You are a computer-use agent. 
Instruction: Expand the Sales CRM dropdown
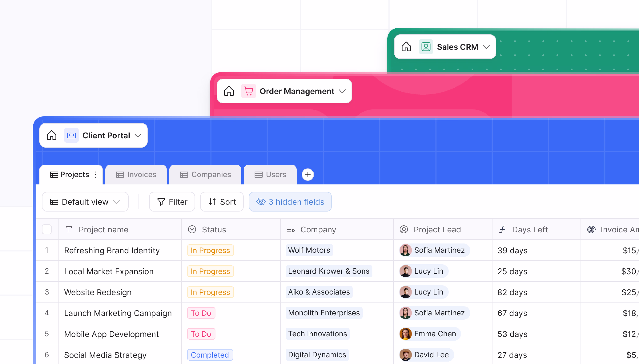click(x=486, y=47)
